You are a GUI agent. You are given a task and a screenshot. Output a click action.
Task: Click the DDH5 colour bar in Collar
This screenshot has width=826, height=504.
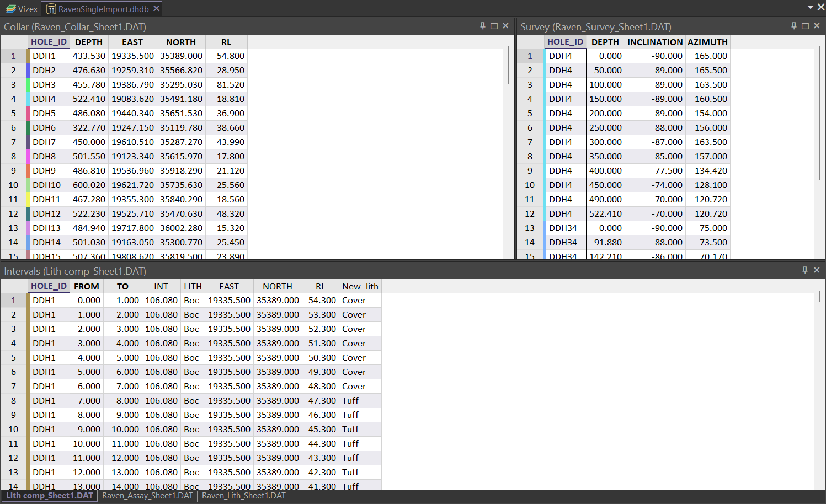(28, 113)
